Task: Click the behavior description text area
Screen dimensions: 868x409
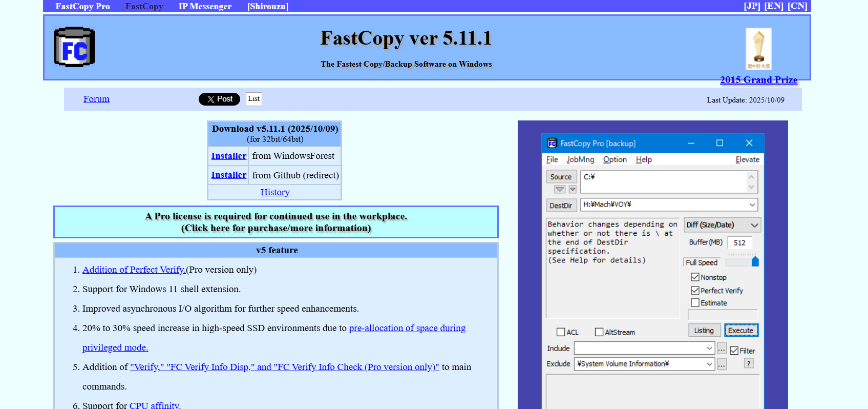Action: 612,269
